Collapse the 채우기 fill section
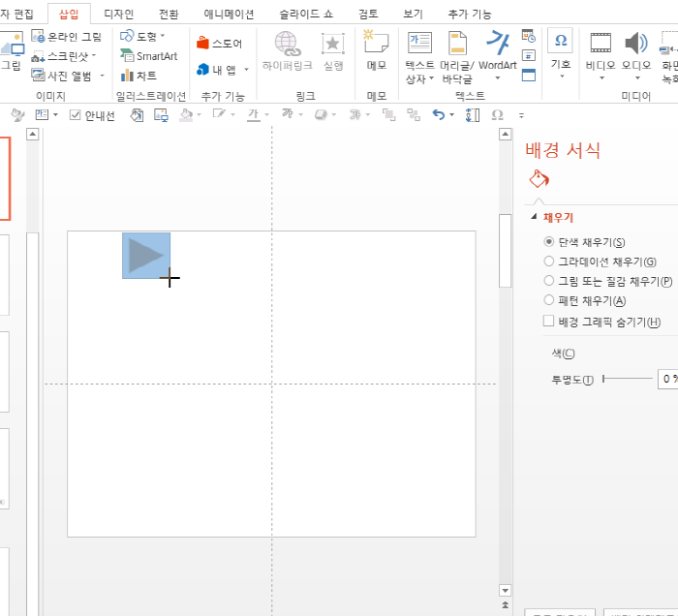Screen dimensions: 678x616 [x=535, y=216]
